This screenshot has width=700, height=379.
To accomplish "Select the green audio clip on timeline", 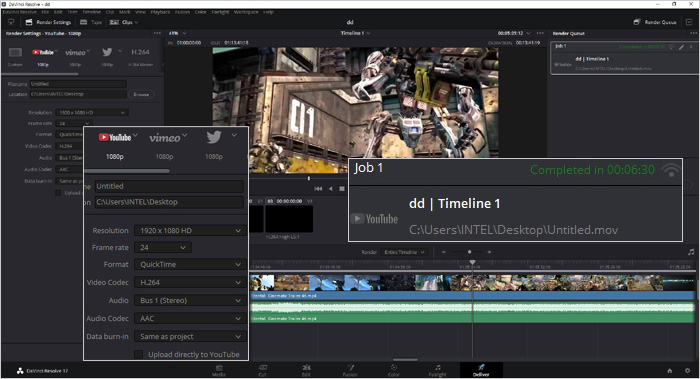I will [x=472, y=312].
